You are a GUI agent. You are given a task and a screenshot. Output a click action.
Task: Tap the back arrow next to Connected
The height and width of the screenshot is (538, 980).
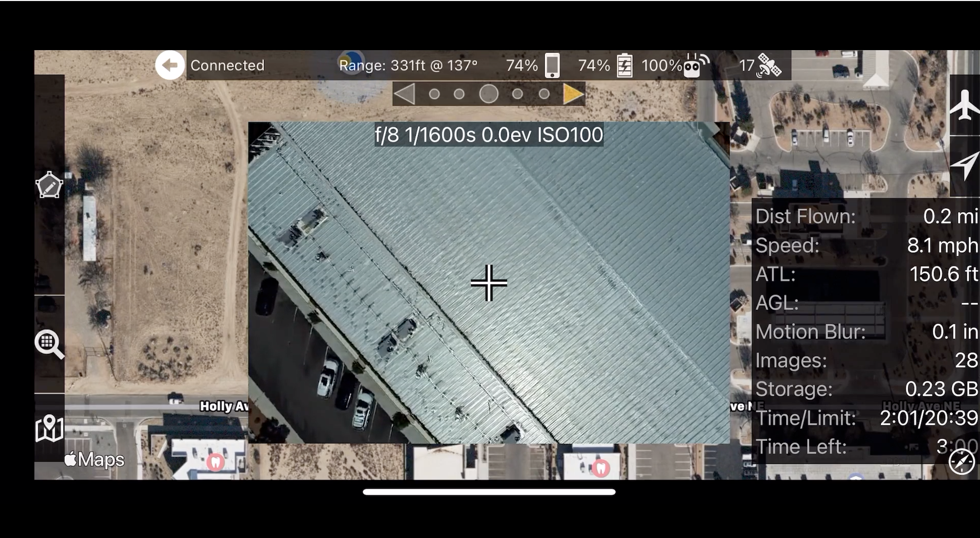coord(169,65)
